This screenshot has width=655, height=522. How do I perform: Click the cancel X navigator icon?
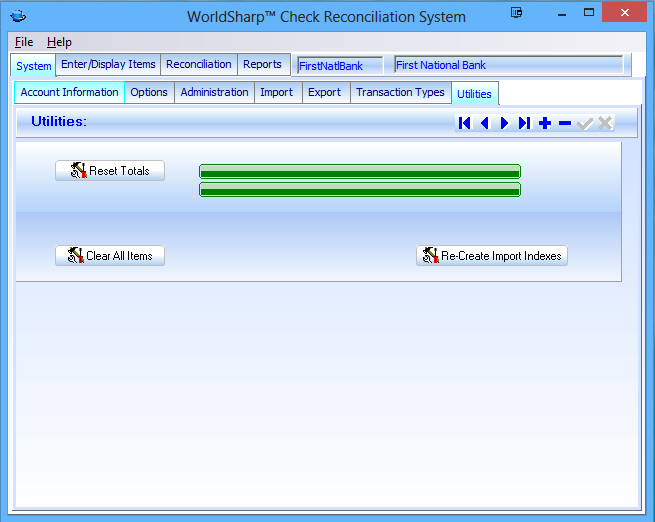pos(605,123)
